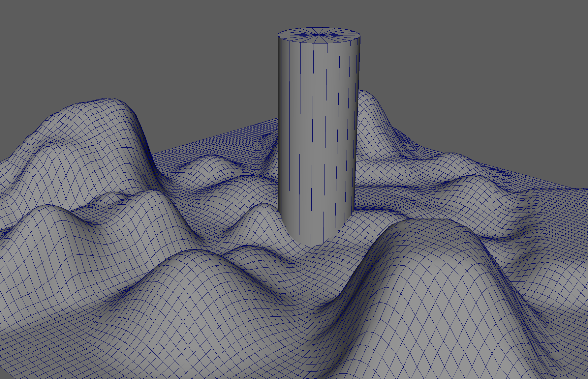Click the terrain mesh at bottom left corner

click(x=26, y=356)
